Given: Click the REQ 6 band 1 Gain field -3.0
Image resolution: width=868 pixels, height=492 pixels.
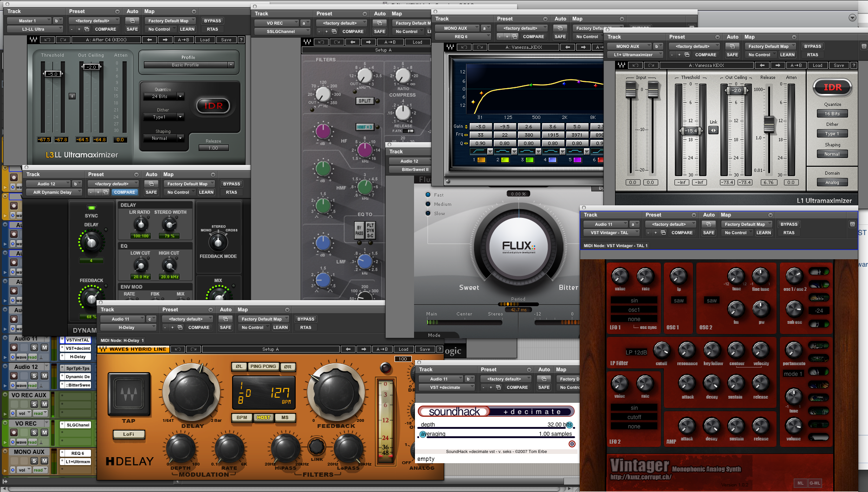Looking at the screenshot, I should [x=480, y=126].
